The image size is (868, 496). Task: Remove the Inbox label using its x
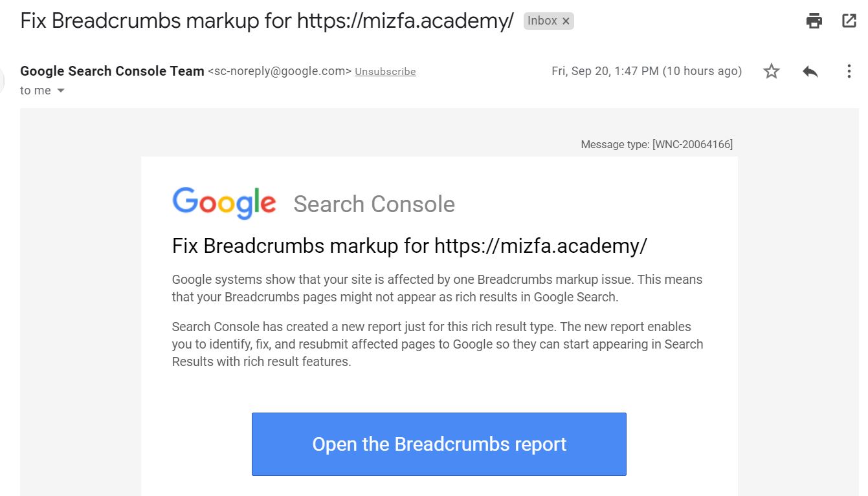click(566, 20)
